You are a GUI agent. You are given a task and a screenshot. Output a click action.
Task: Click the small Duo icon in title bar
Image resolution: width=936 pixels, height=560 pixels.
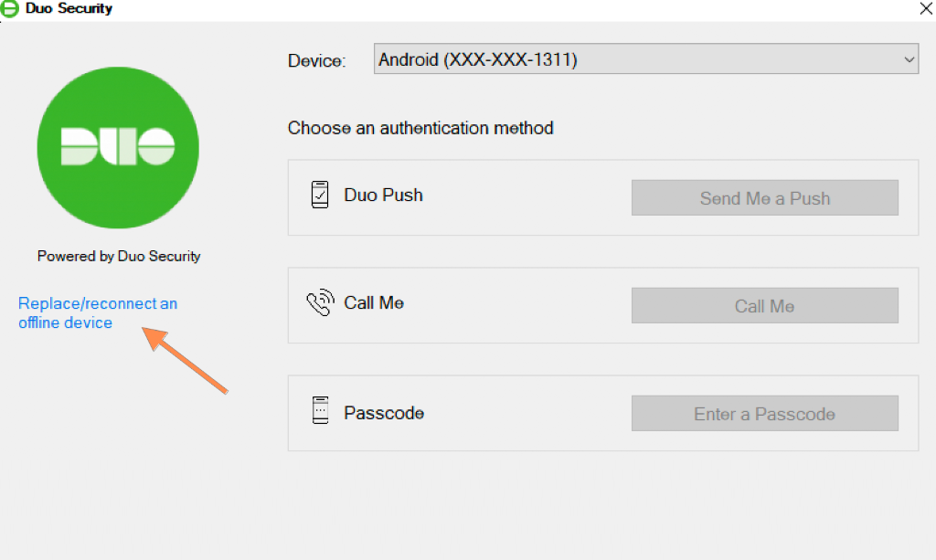pos(10,9)
